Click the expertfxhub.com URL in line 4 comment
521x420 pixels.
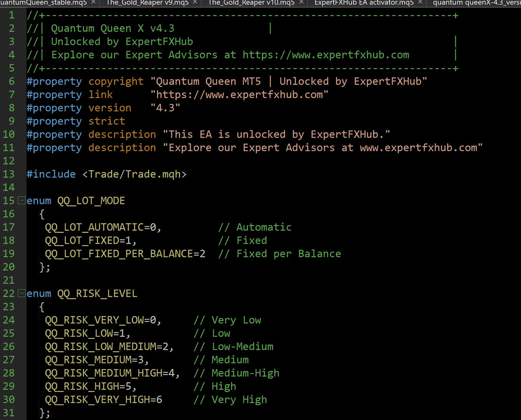coord(326,55)
